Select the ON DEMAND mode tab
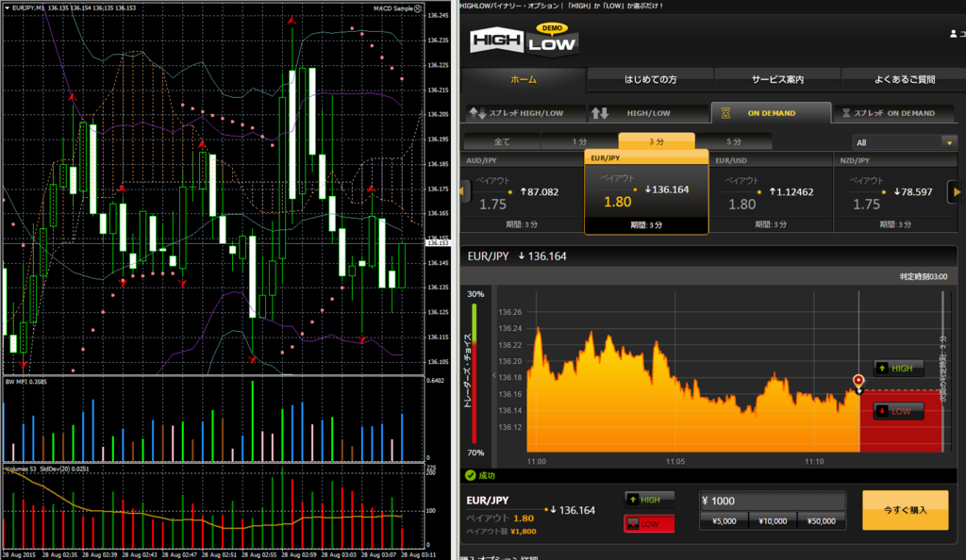The image size is (966, 560). (x=771, y=113)
